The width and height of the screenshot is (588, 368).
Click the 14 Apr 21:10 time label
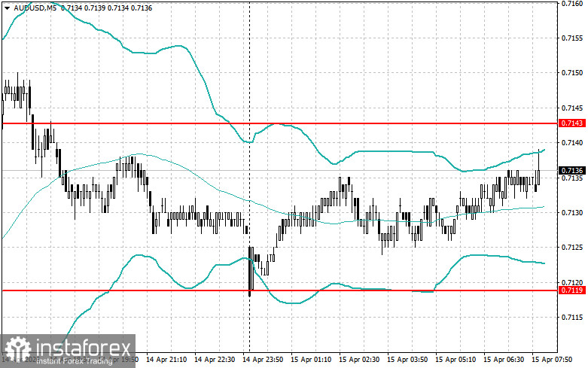coord(166,360)
